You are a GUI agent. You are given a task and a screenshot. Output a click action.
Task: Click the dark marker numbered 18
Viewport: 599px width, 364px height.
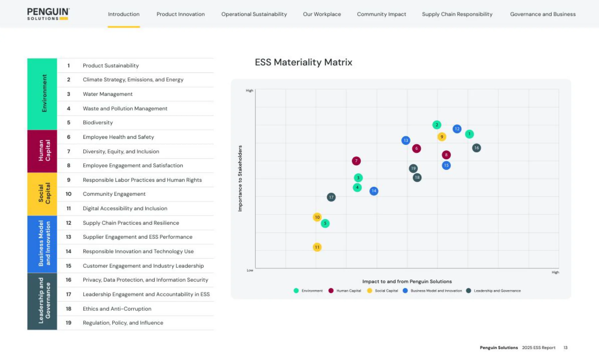[x=417, y=178]
